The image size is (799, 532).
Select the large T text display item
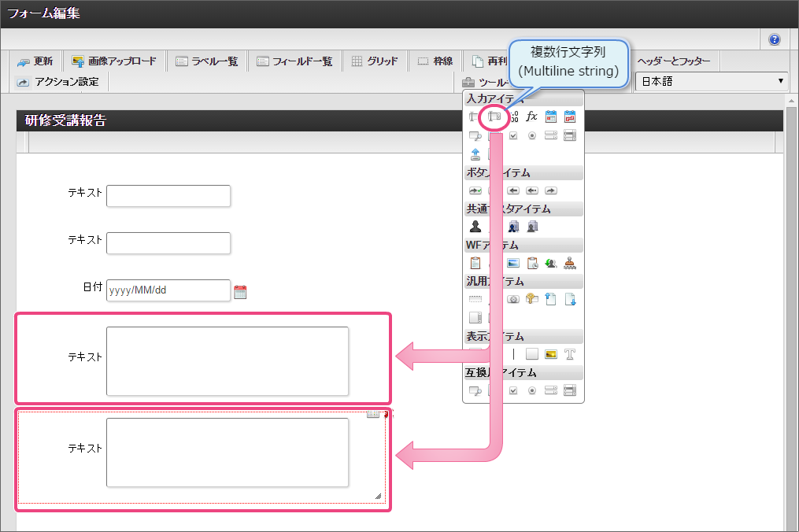click(x=570, y=354)
